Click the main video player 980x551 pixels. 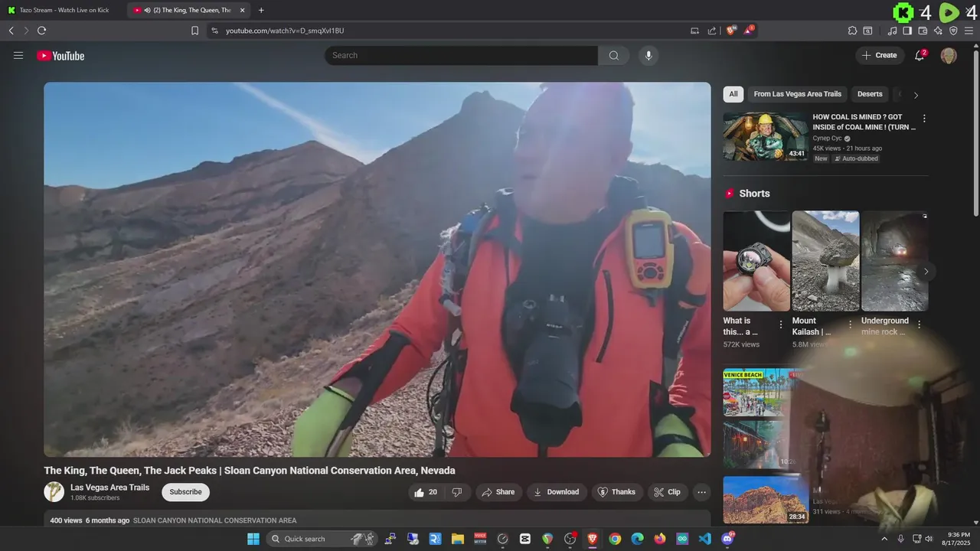pos(377,269)
